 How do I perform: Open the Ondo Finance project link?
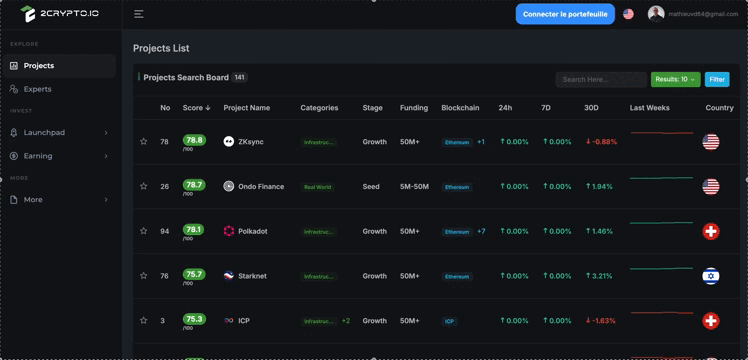[261, 186]
